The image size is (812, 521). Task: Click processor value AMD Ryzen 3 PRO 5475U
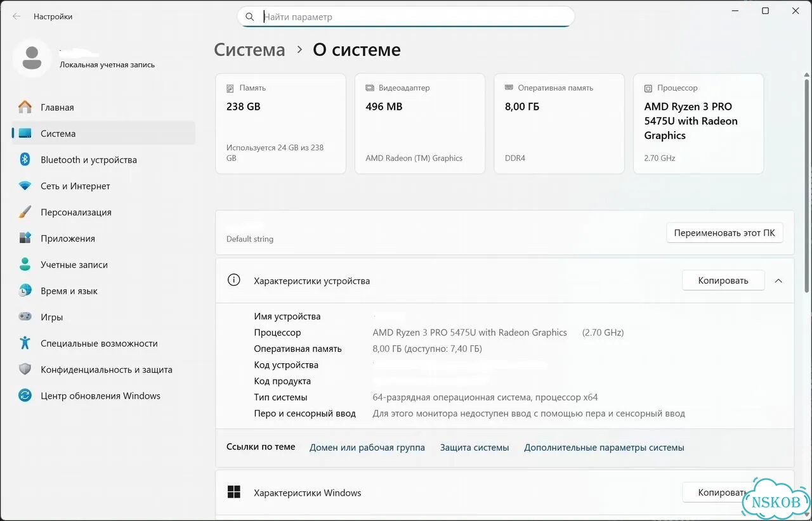[469, 333]
